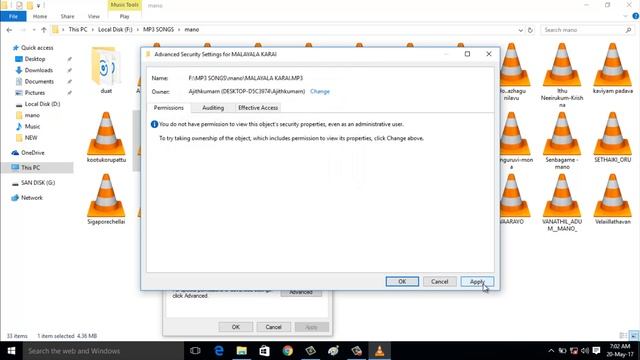Cancel the Advanced Security Settings dialog

tap(440, 282)
